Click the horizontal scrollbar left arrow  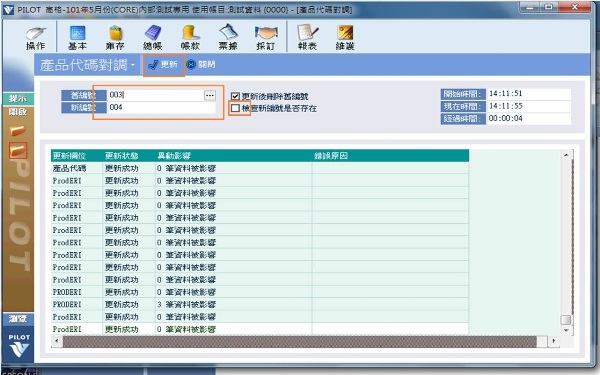(x=57, y=341)
